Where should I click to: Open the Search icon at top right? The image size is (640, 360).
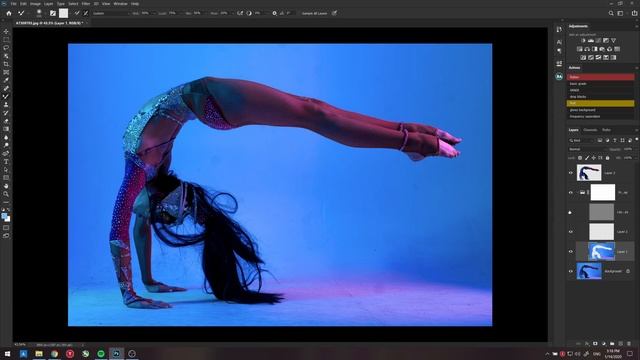[611, 13]
